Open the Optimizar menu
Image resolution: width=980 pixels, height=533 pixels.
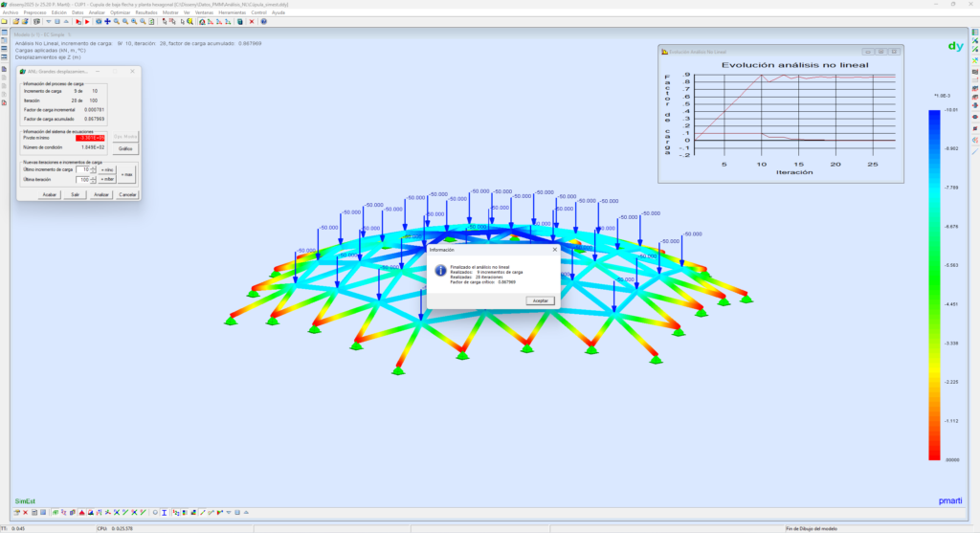coord(121,12)
